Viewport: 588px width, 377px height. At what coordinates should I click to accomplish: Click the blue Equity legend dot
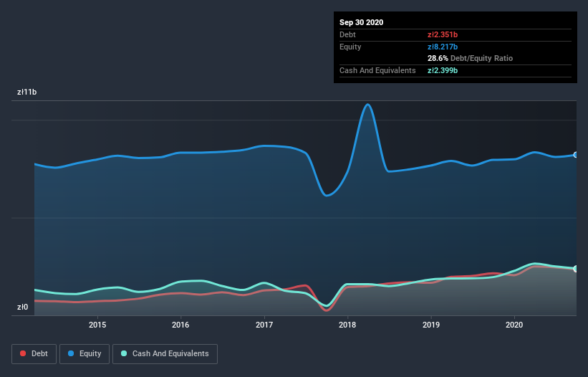[71, 353]
